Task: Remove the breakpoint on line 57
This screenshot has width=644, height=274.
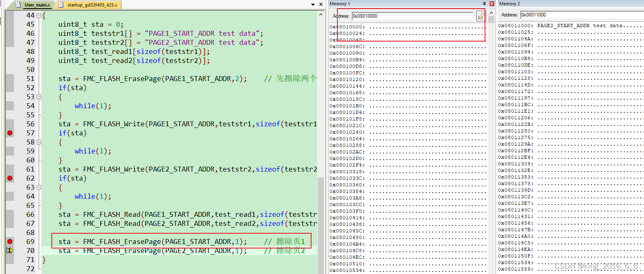Action: (9, 132)
